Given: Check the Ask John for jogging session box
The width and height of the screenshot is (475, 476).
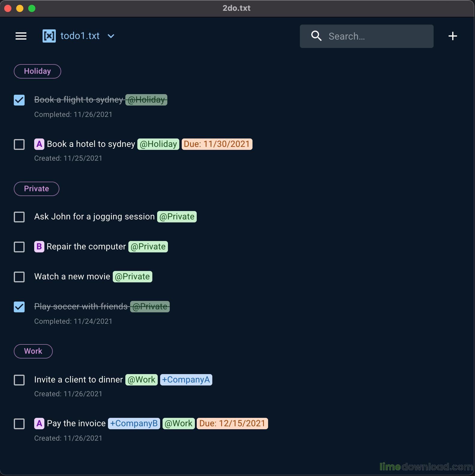Looking at the screenshot, I should click(x=19, y=217).
